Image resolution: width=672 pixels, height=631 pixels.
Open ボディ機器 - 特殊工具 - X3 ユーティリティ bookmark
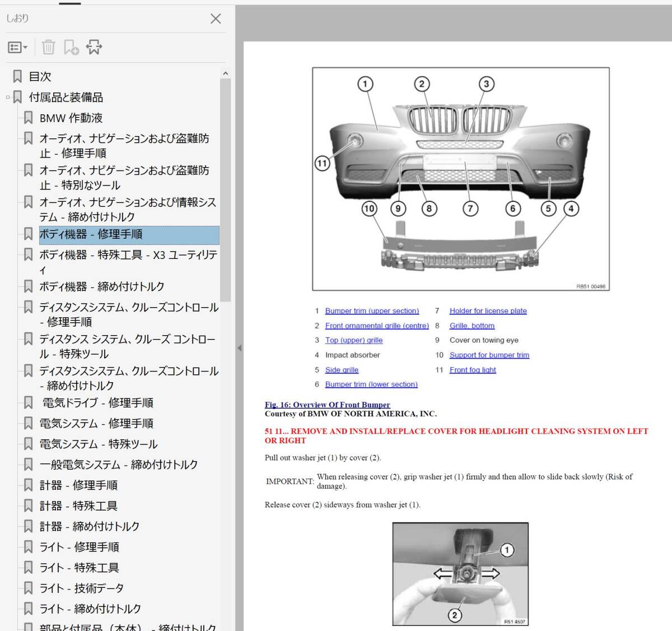[128, 262]
